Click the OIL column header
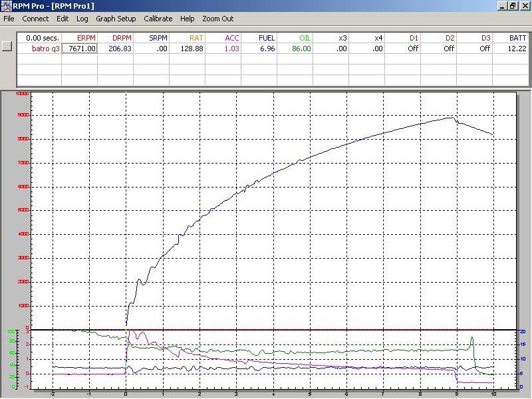This screenshot has height=399, width=532. [x=295, y=38]
